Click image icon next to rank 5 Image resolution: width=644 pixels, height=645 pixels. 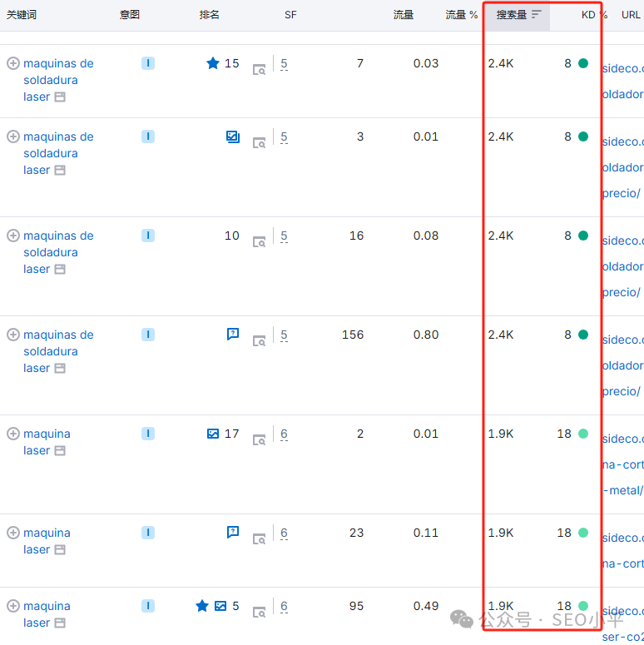click(220, 606)
